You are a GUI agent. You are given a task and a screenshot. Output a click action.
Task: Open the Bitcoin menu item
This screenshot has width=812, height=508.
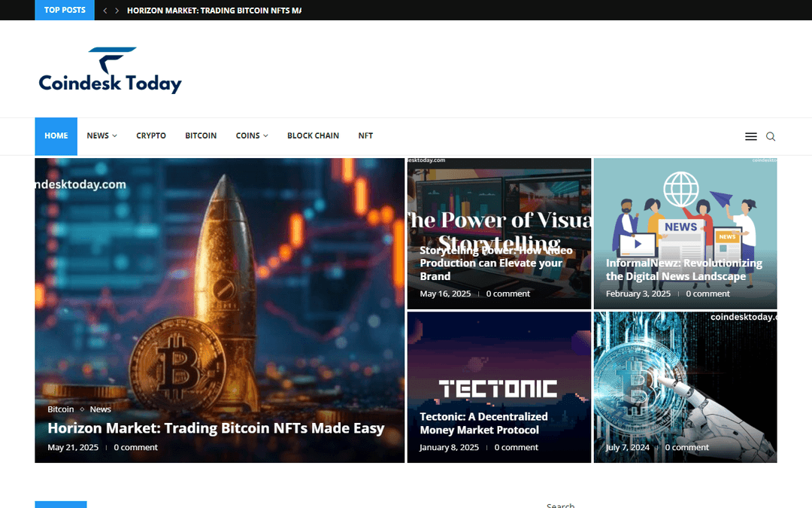201,135
